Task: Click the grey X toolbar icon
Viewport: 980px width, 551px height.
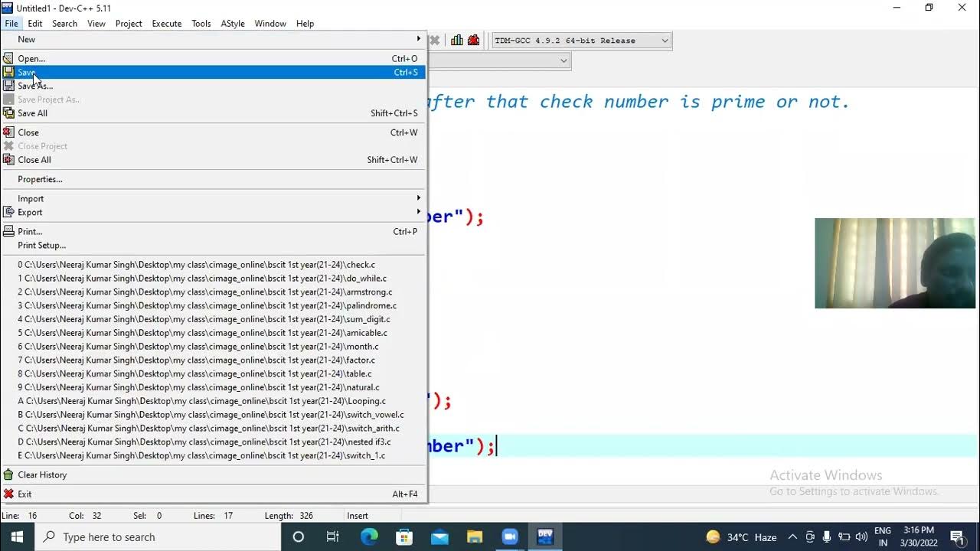Action: click(434, 41)
